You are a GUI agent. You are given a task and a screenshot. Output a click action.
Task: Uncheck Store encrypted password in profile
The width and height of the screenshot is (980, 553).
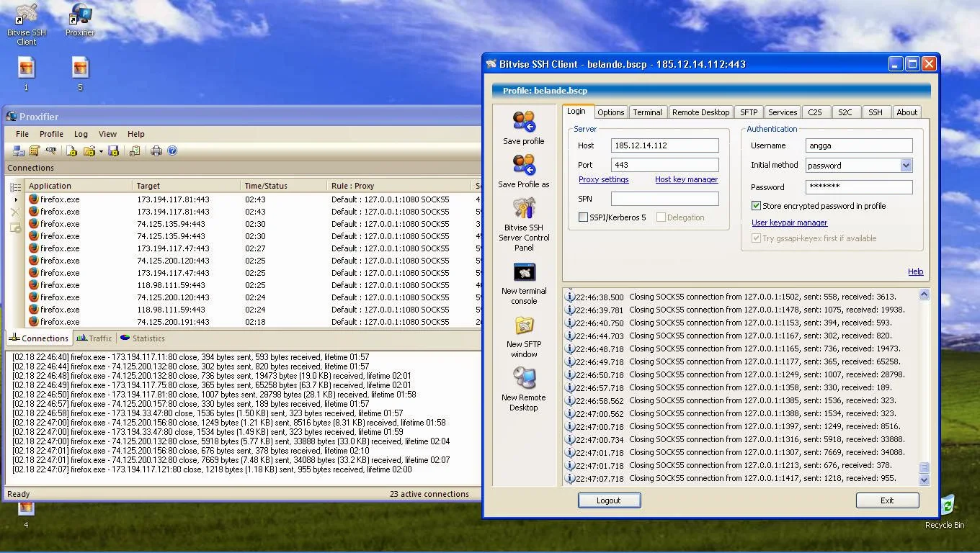(x=756, y=206)
